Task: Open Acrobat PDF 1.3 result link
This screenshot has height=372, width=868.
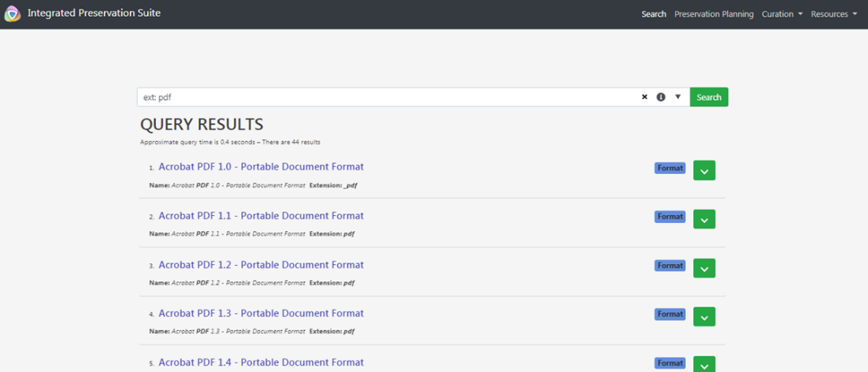Action: pos(261,314)
